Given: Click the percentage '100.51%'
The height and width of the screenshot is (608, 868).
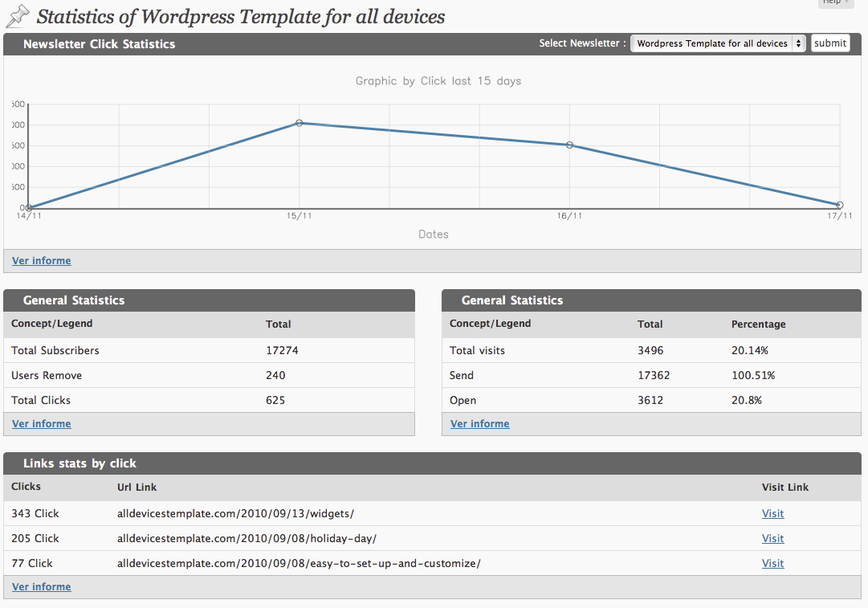Looking at the screenshot, I should click(x=753, y=375).
